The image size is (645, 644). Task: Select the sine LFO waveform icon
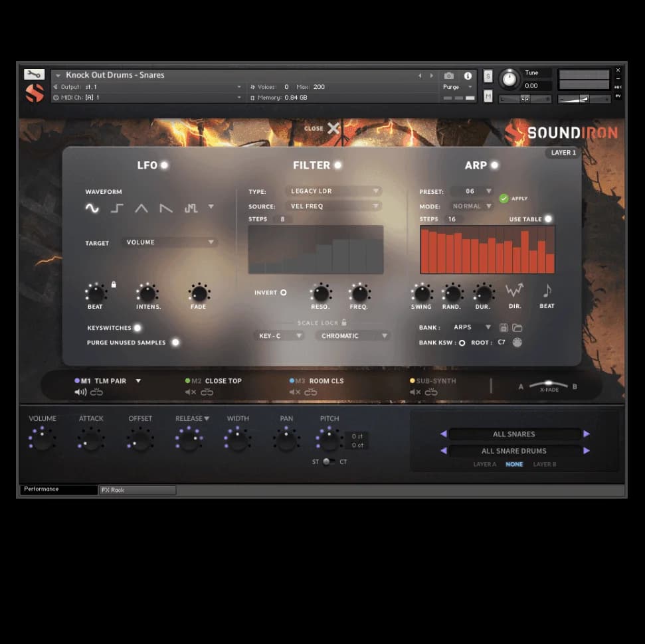pos(92,208)
